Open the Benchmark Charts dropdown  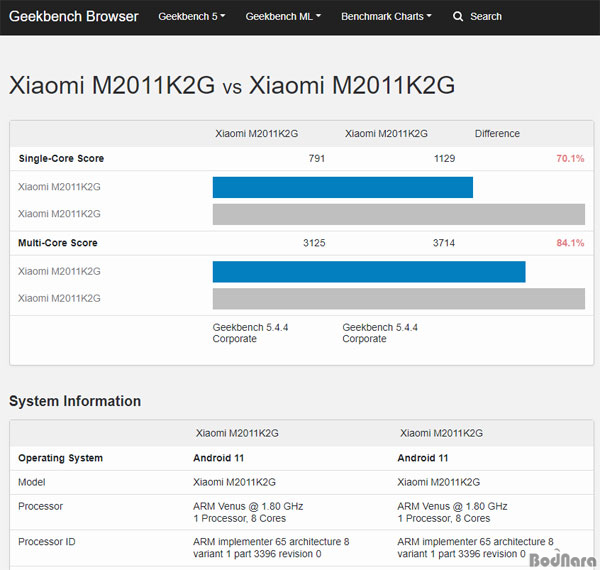click(x=386, y=16)
